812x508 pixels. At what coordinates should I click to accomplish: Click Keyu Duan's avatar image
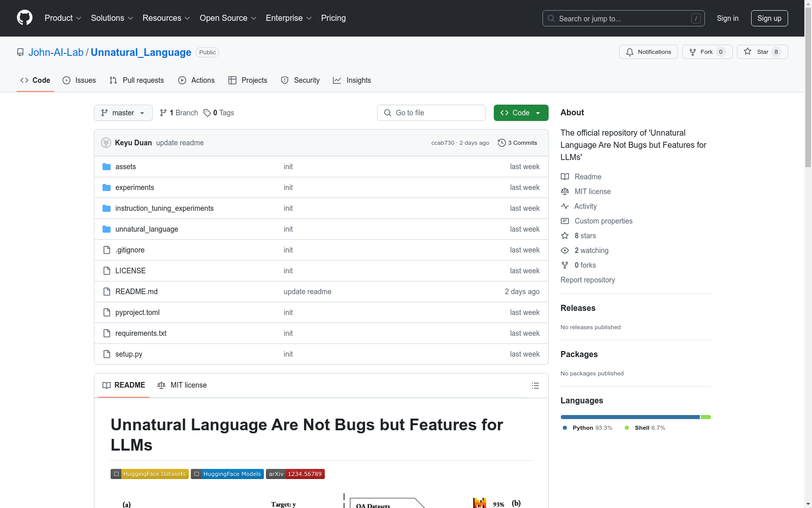click(x=106, y=143)
